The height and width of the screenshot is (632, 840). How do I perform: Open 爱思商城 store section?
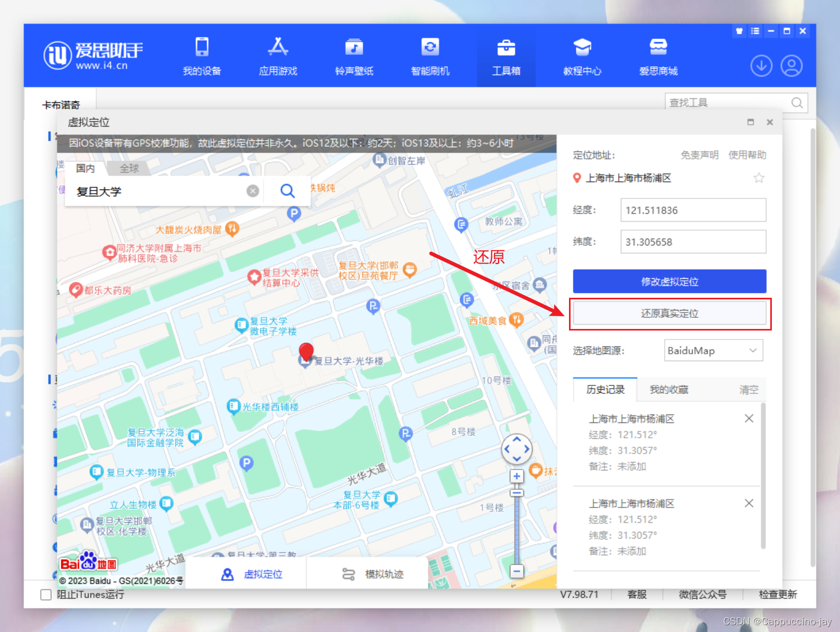pos(658,56)
